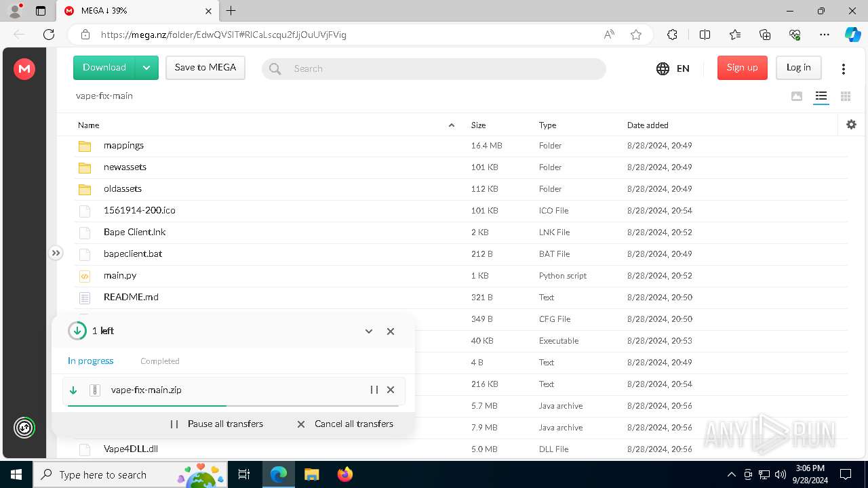Refresh the browser page
The image size is (868, 488).
pyautogui.click(x=49, y=35)
